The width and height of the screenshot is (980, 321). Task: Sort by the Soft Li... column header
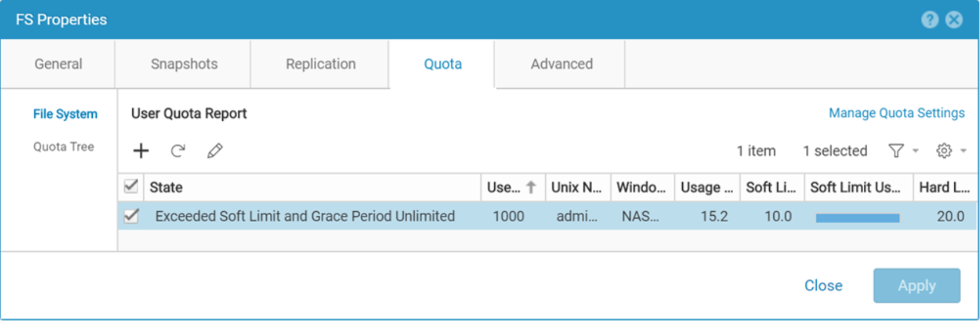tap(772, 187)
